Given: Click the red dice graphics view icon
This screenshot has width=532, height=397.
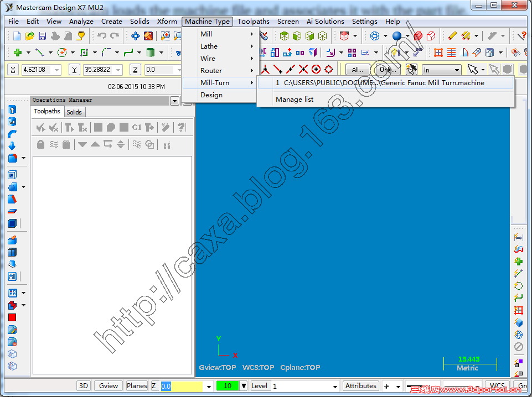Looking at the screenshot, I should pyautogui.click(x=344, y=36).
